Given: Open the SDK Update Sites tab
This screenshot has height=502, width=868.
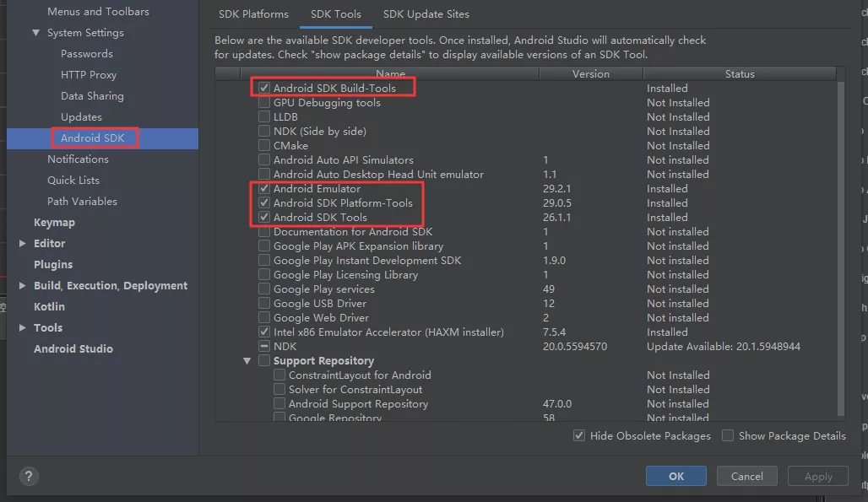Looking at the screenshot, I should coord(426,14).
